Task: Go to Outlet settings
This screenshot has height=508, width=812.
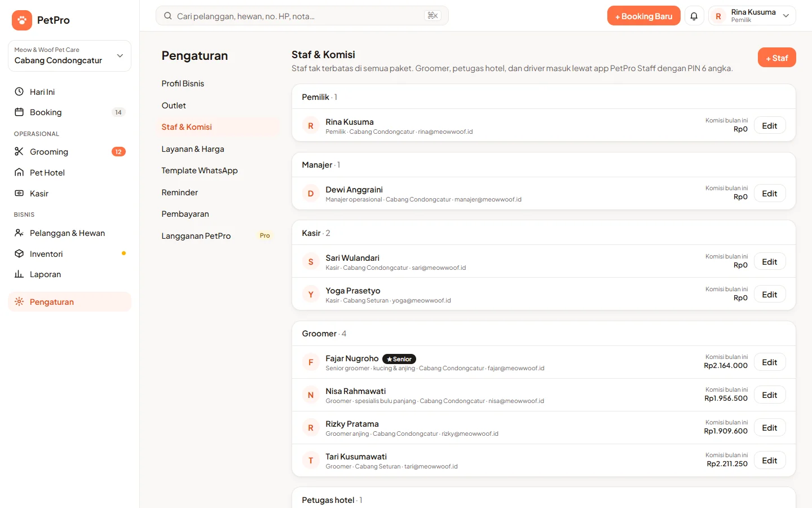Action: [x=218, y=106]
